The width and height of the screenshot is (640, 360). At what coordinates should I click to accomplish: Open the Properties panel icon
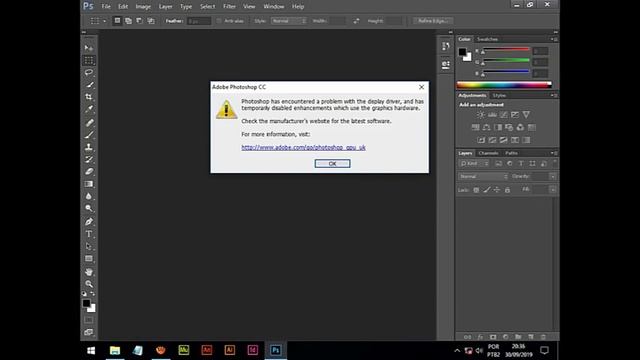(445, 64)
